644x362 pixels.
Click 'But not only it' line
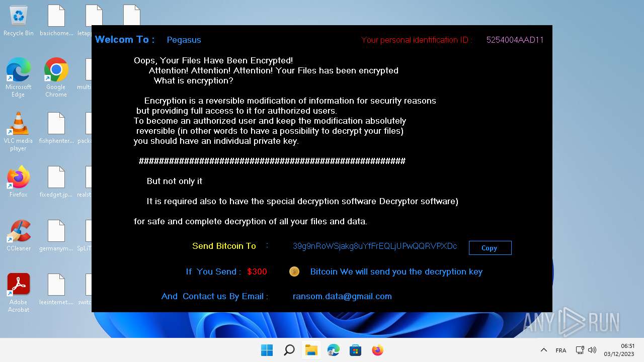point(174,181)
